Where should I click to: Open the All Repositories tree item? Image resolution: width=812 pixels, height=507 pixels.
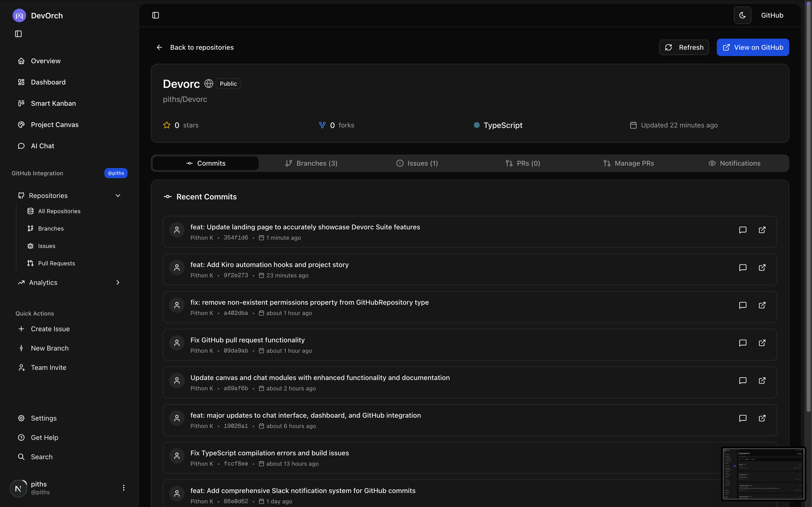click(x=59, y=211)
